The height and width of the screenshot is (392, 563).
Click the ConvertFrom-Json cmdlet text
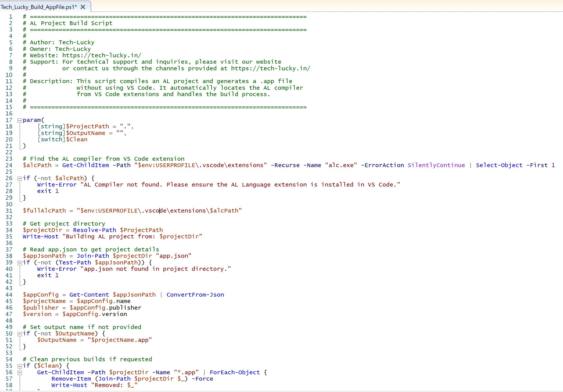tap(195, 295)
